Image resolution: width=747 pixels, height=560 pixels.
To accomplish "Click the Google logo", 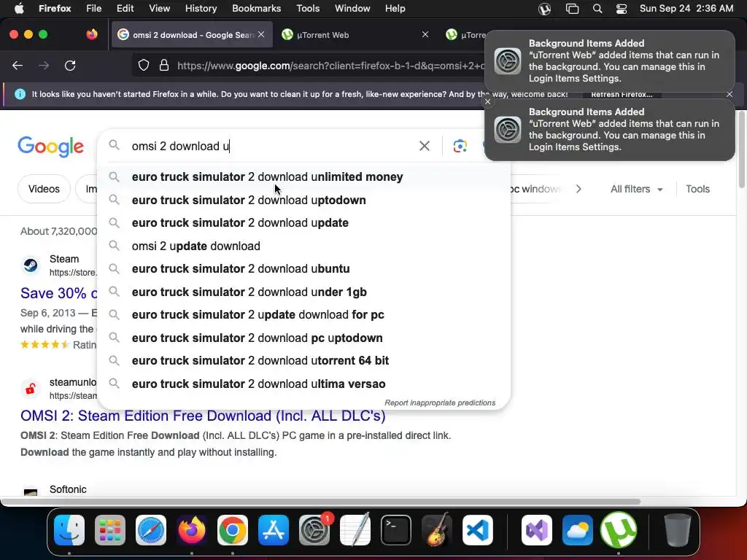I will 50,146.
